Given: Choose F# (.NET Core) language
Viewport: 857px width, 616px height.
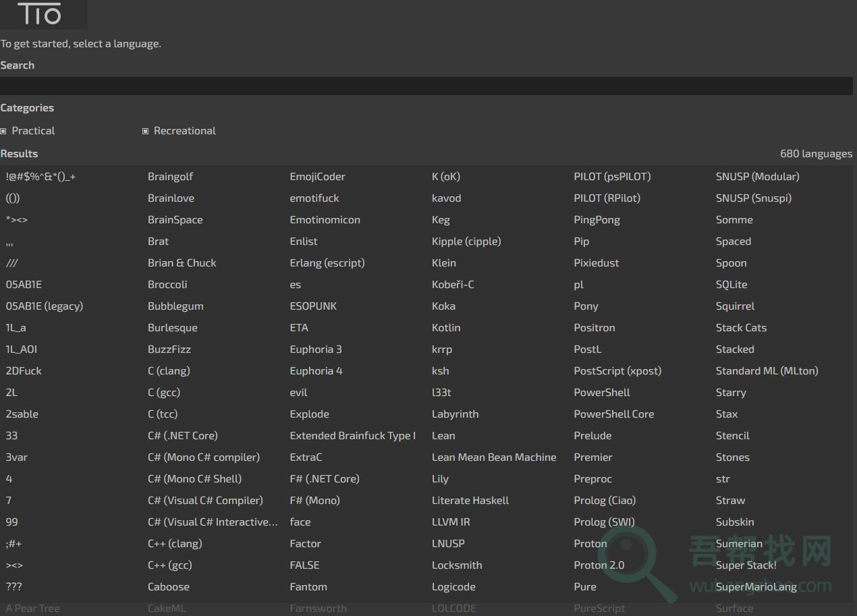Looking at the screenshot, I should tap(325, 479).
